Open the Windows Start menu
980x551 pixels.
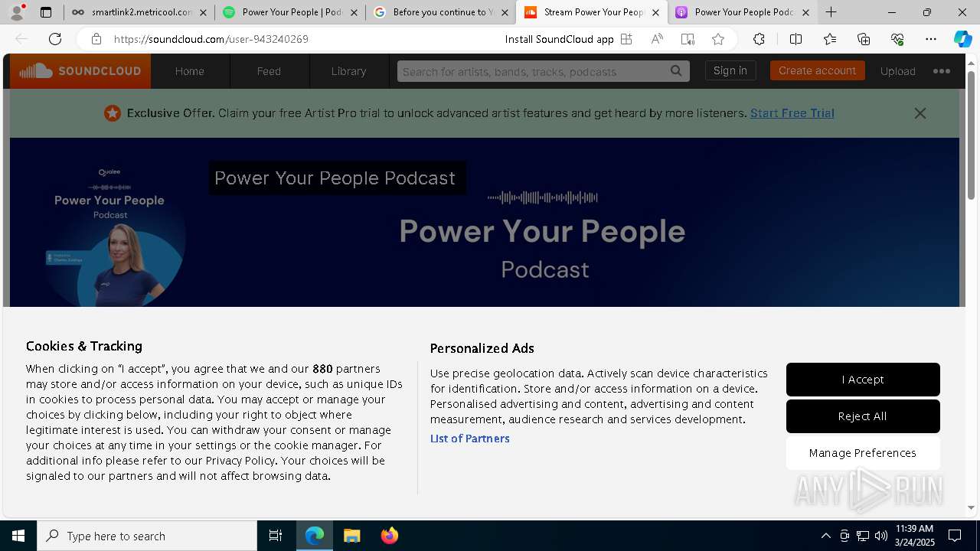18,536
